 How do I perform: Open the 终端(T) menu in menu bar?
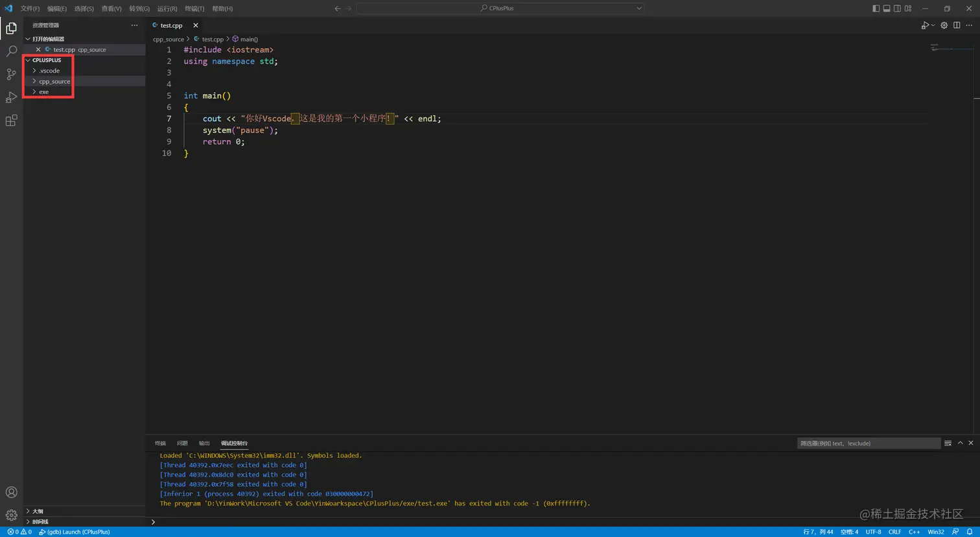pos(194,8)
